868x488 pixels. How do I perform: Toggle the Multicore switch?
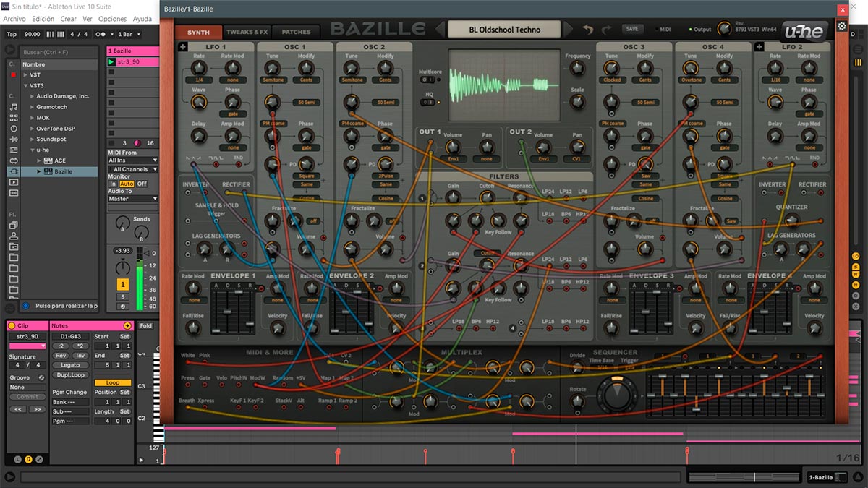coord(428,80)
